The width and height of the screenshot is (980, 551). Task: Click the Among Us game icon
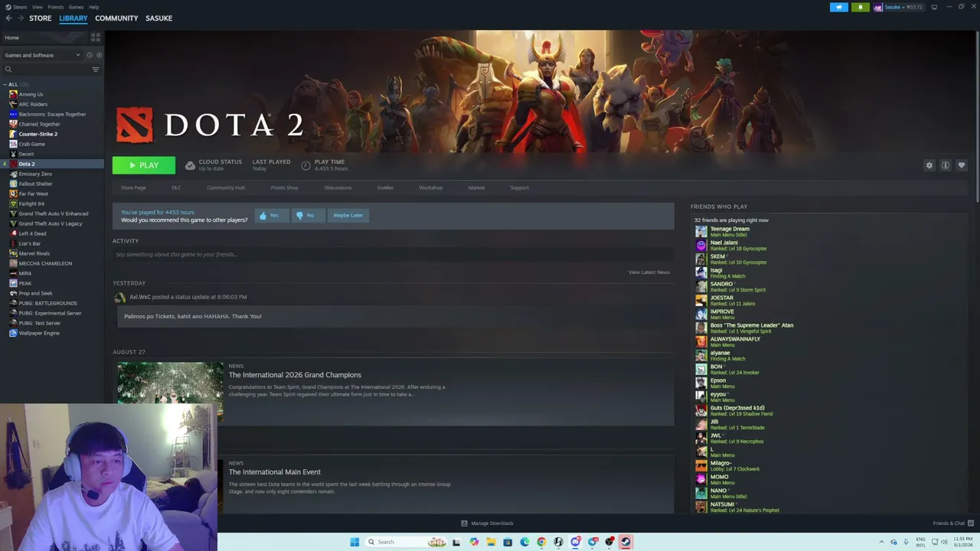[13, 94]
